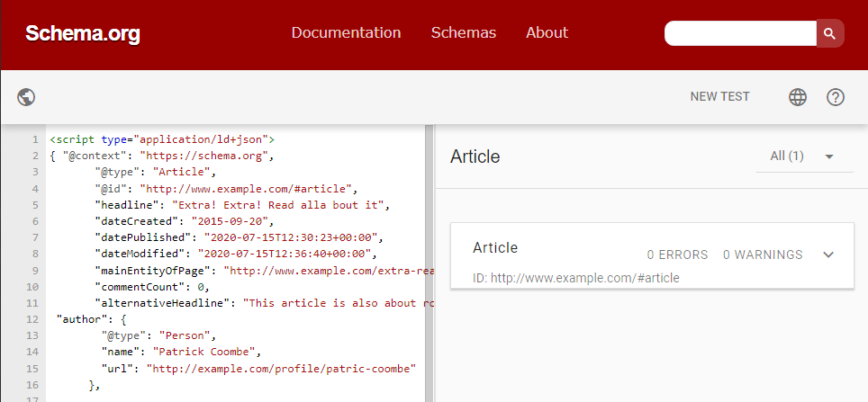
Task: Open the All (1) filter dropdown
Action: (x=804, y=156)
